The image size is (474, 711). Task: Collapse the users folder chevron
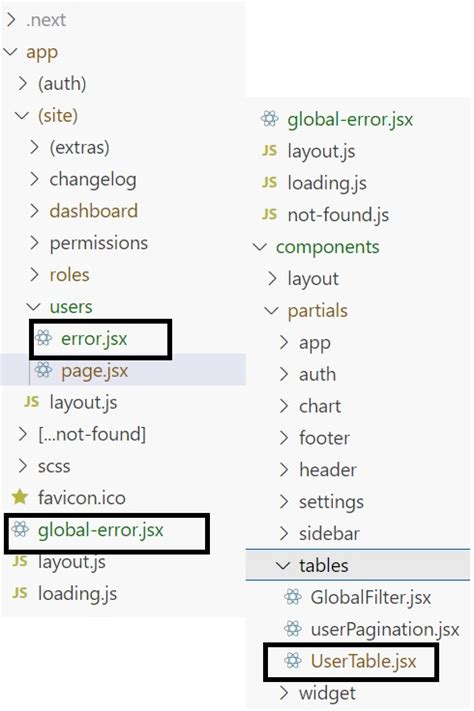tap(34, 307)
